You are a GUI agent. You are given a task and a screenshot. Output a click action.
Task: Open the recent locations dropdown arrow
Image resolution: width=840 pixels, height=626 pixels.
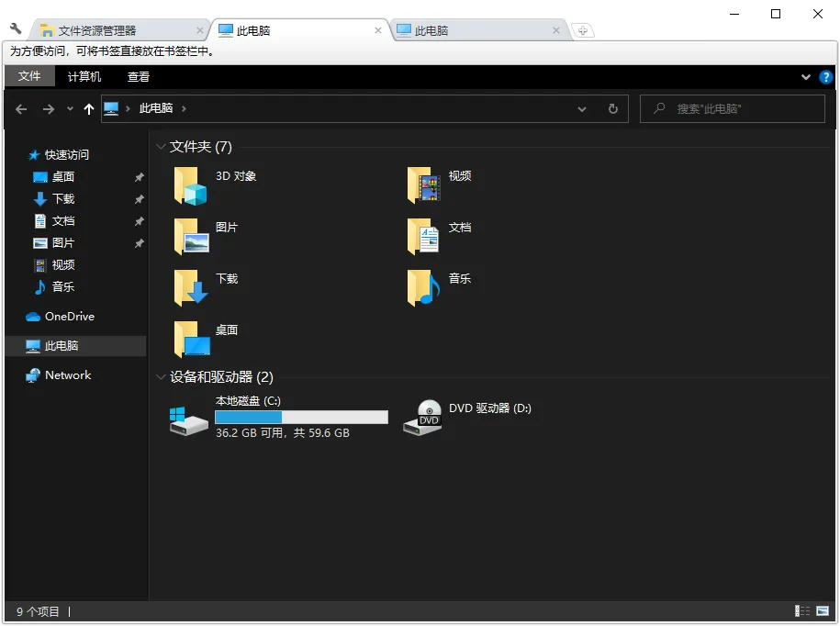coord(70,109)
